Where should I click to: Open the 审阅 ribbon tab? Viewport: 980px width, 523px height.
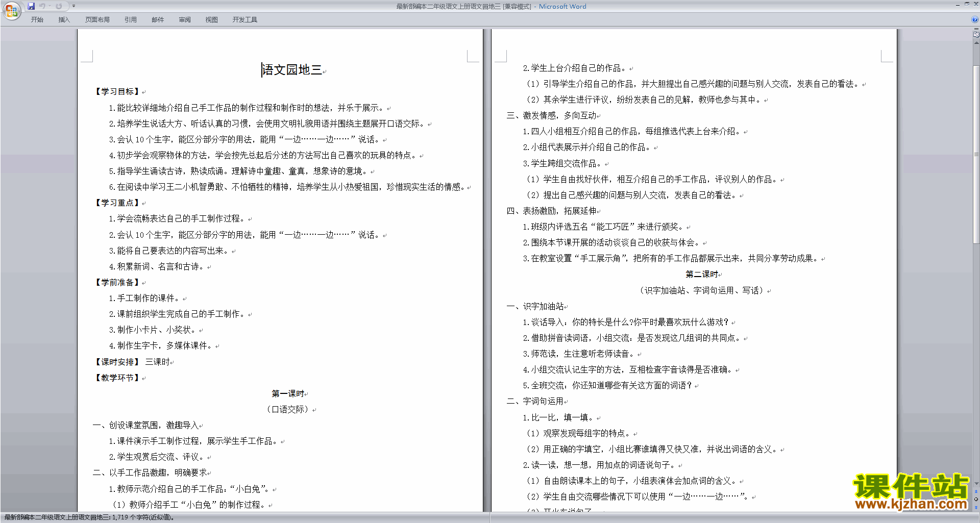pos(185,20)
